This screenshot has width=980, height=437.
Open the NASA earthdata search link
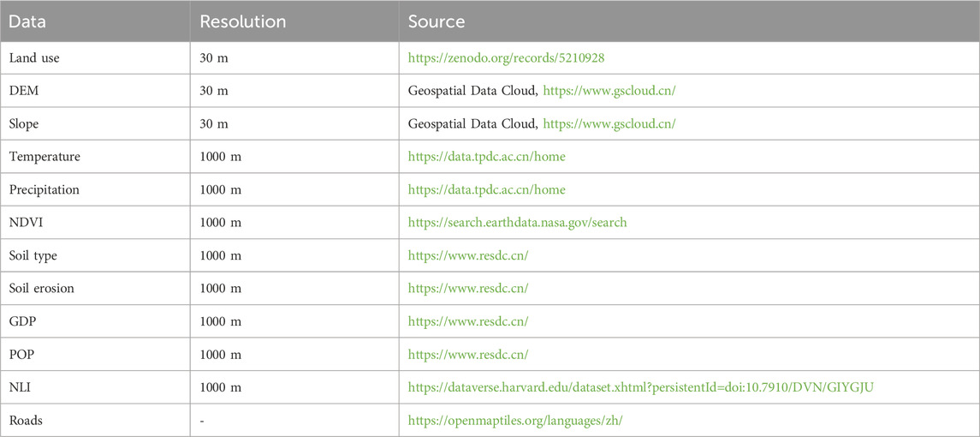pos(517,222)
